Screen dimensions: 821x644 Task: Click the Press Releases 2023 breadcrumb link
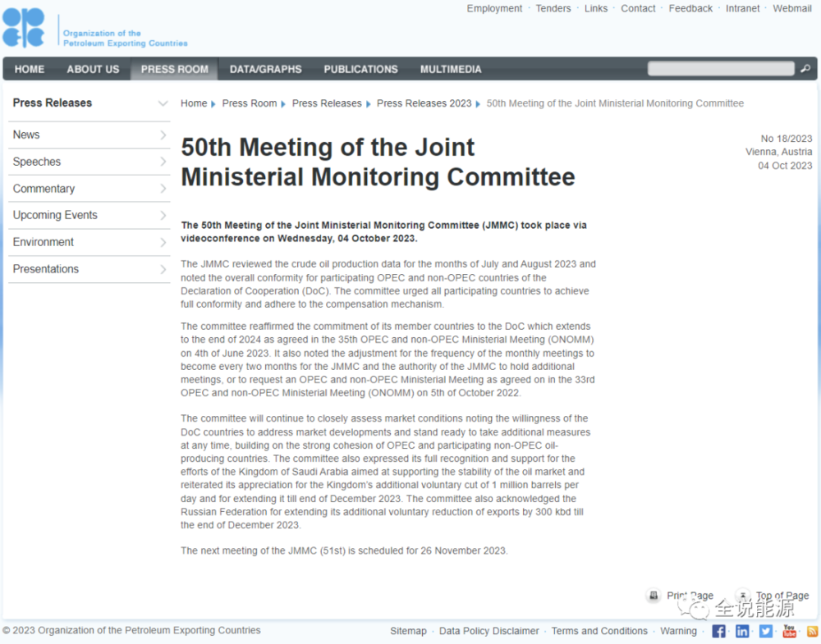coord(424,103)
